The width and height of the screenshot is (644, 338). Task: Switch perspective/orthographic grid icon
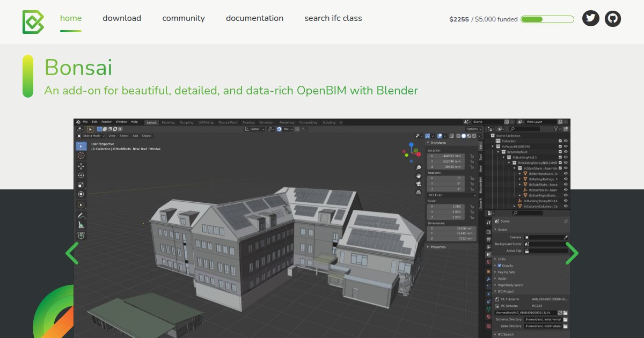tap(418, 192)
